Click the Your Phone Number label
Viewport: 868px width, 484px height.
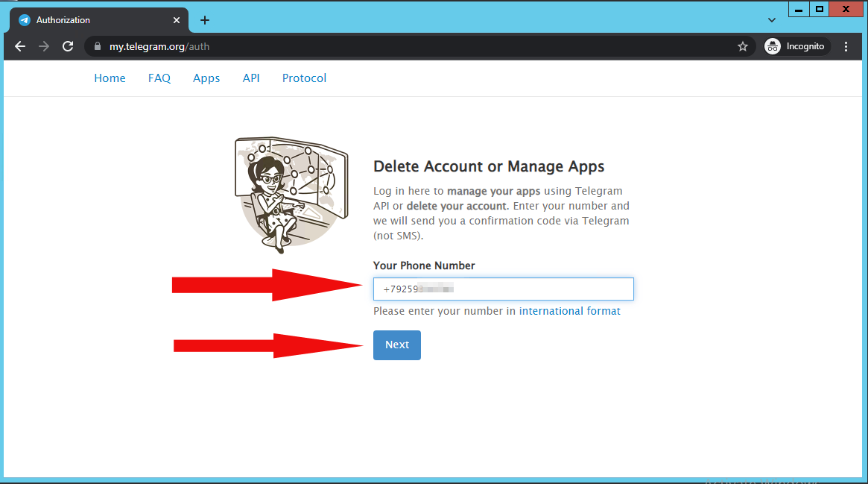[424, 265]
